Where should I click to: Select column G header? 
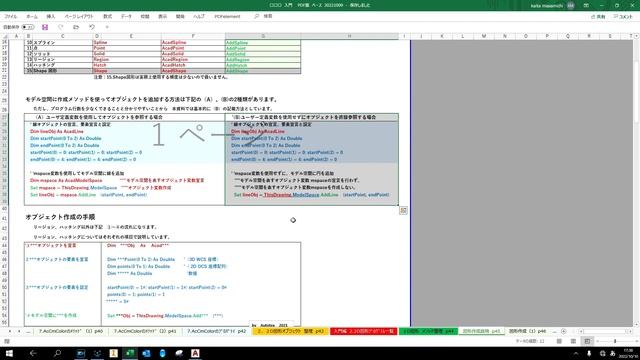(263, 36)
